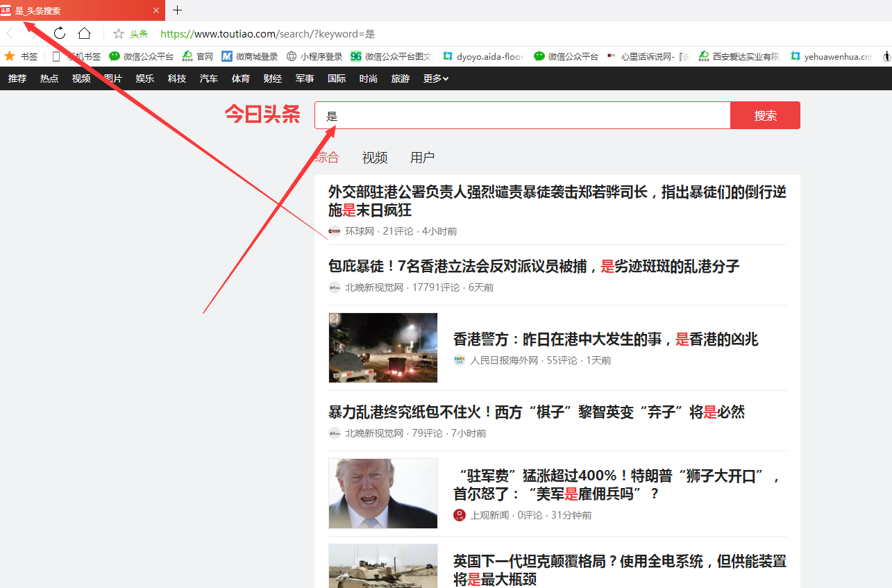The image size is (892, 588).
Task: Open the night street fire thumbnail
Action: 383,348
